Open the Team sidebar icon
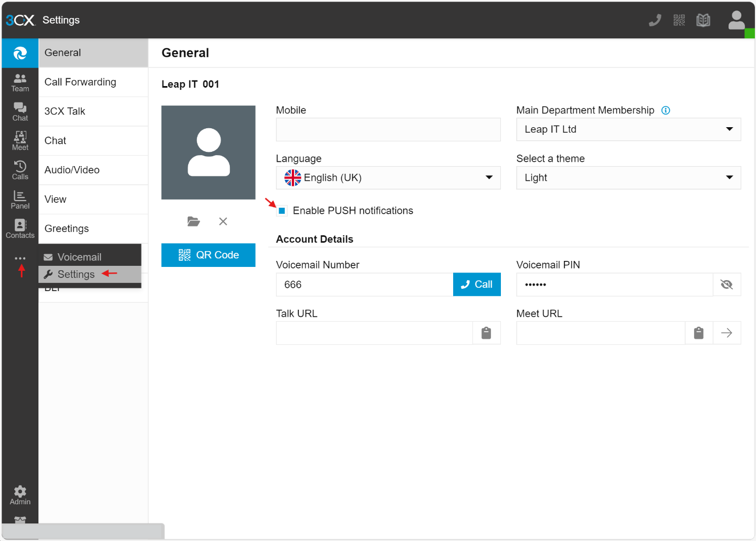The image size is (756, 541). 20,82
